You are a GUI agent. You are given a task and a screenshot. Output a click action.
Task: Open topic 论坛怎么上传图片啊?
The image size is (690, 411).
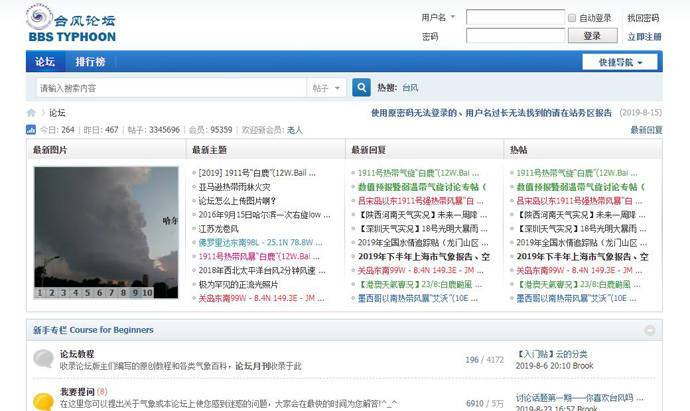tap(237, 201)
